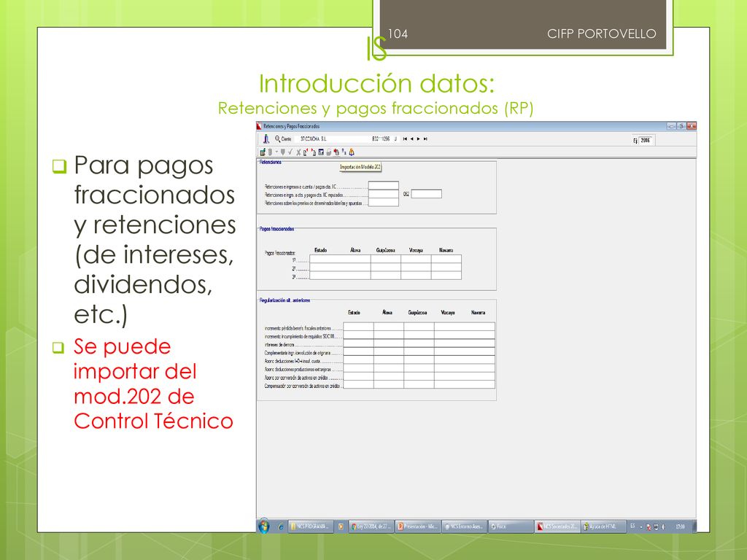Switch to NCS PROGRAMA taskbar item
This screenshot has width=747, height=560.
point(311,526)
